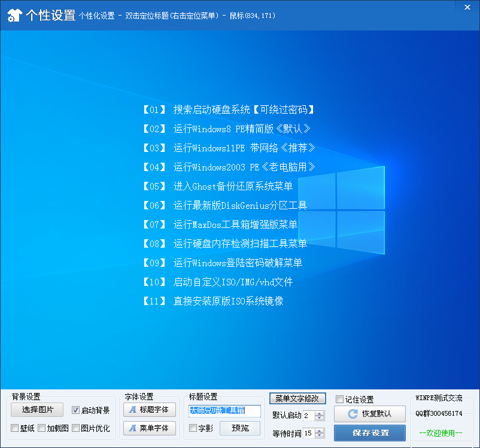
Task: Select menu item 【02】运行Windows8 PE精简版
Action: tap(227, 129)
